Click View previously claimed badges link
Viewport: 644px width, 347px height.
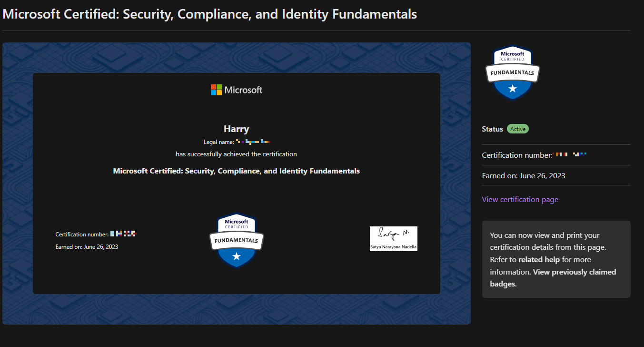tap(553, 278)
